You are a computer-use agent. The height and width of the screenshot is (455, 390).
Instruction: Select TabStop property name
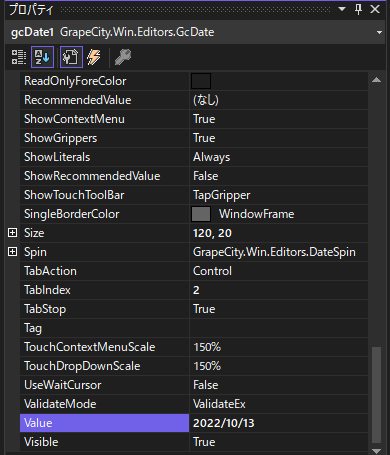pyautogui.click(x=45, y=309)
